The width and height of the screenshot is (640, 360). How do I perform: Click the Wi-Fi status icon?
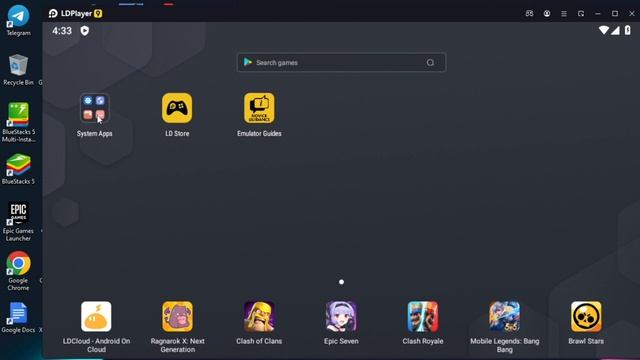click(x=604, y=30)
